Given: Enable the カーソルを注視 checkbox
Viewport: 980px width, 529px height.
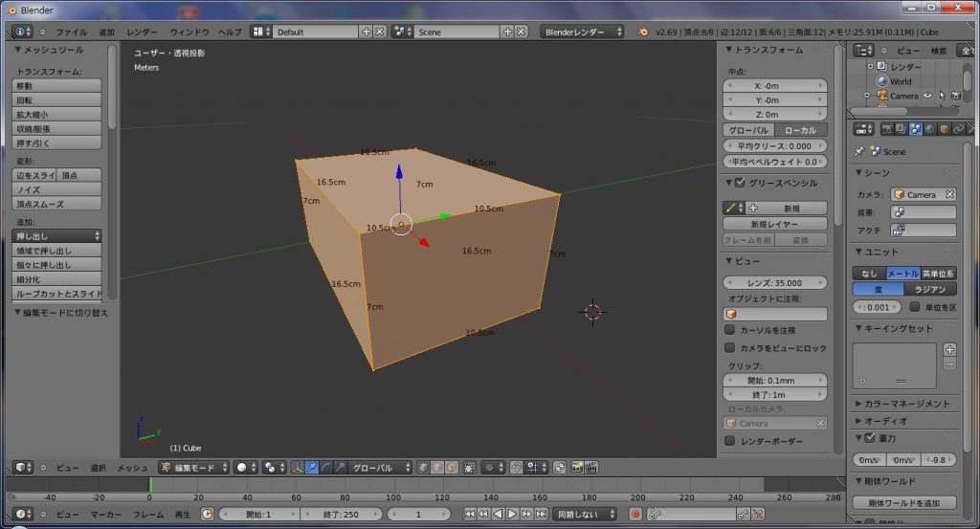Looking at the screenshot, I should coord(729,330).
